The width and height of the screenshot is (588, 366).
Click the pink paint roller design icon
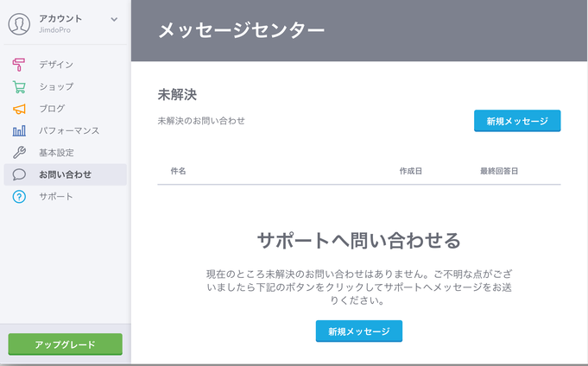point(19,65)
